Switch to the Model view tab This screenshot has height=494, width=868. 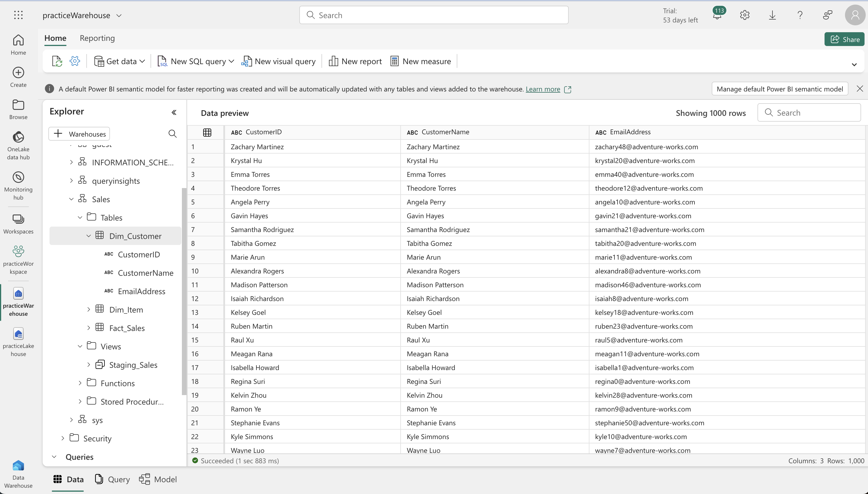tap(158, 479)
